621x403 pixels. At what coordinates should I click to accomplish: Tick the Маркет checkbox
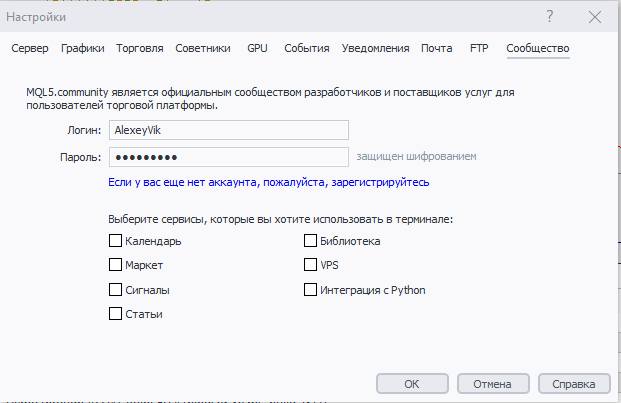(x=115, y=265)
